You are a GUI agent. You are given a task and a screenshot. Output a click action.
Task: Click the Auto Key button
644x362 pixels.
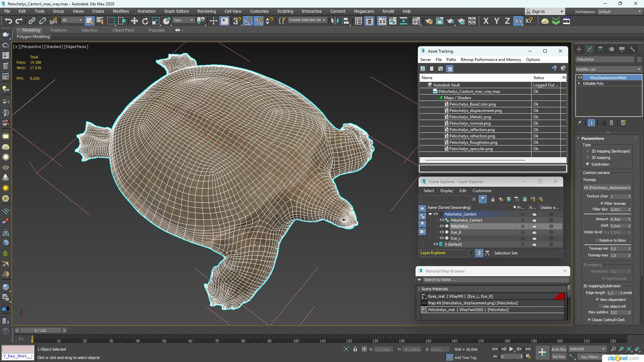(x=558, y=349)
